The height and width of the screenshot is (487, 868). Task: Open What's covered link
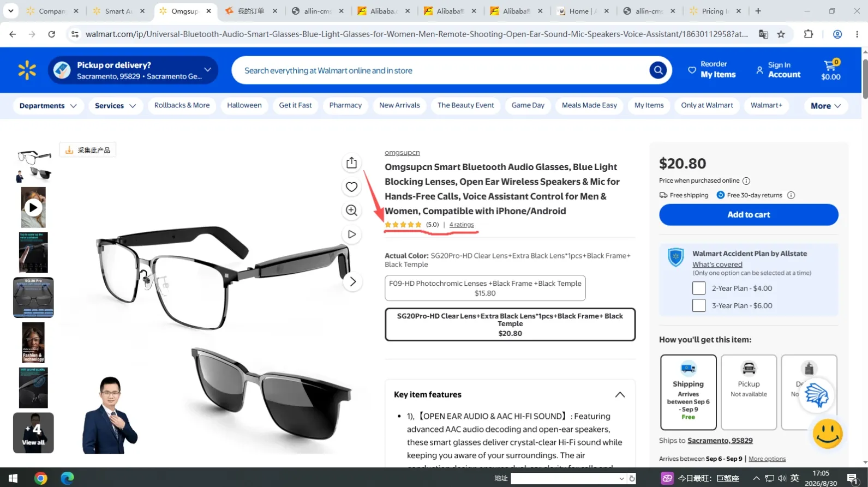coord(717,264)
